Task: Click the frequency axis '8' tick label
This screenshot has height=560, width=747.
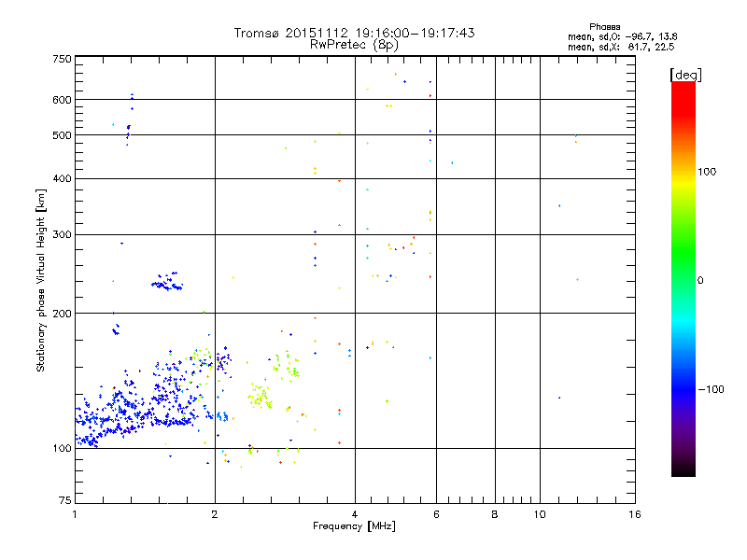Action: [495, 514]
